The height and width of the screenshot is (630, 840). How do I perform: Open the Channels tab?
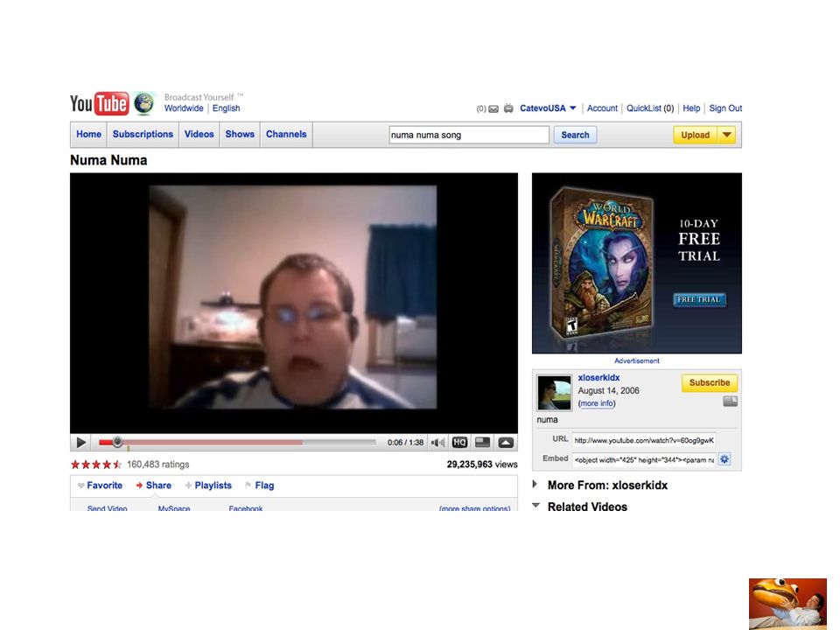[x=286, y=135]
